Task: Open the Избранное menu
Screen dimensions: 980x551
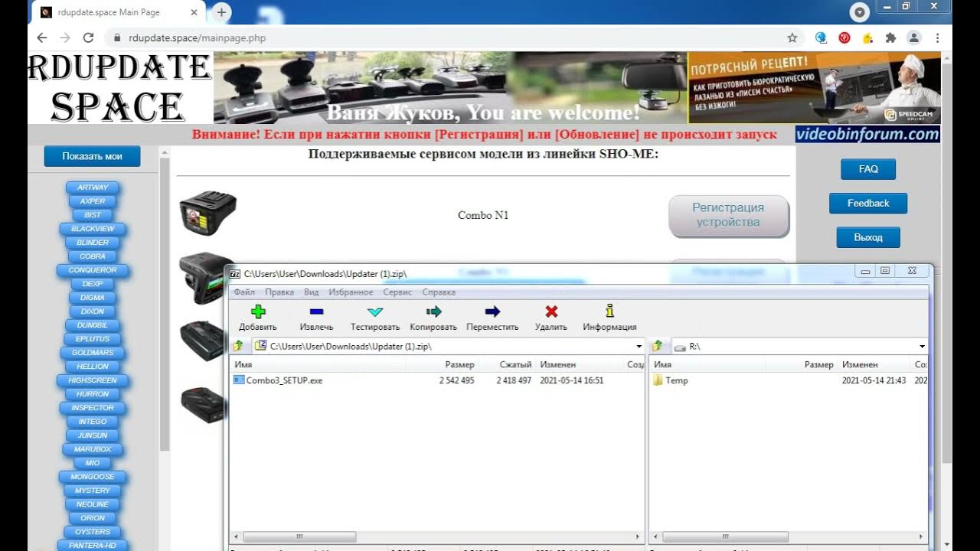Action: click(351, 292)
